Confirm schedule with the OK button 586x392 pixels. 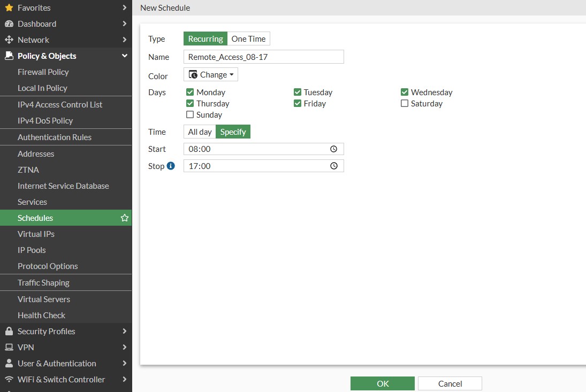pyautogui.click(x=382, y=383)
